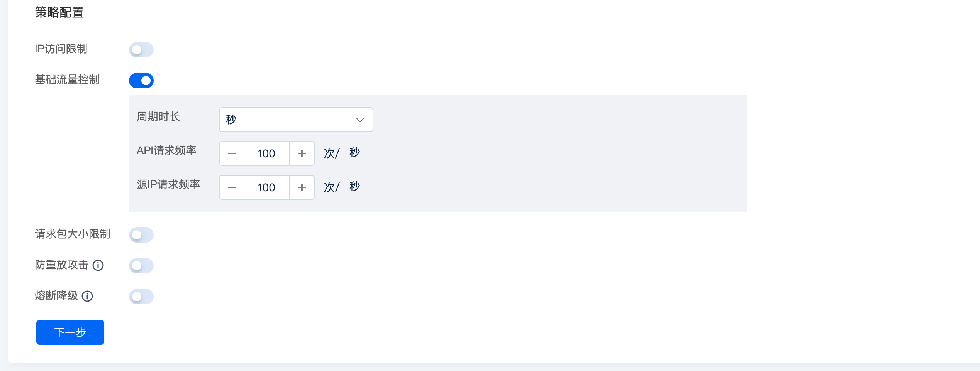Click the info icon beside 防重放攻击
The height and width of the screenshot is (371, 980).
coord(98,265)
